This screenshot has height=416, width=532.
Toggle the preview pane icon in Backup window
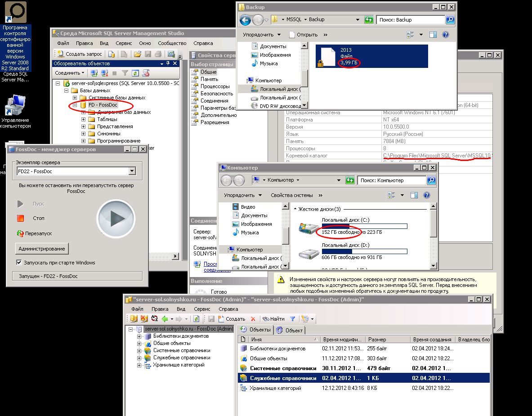[433, 35]
